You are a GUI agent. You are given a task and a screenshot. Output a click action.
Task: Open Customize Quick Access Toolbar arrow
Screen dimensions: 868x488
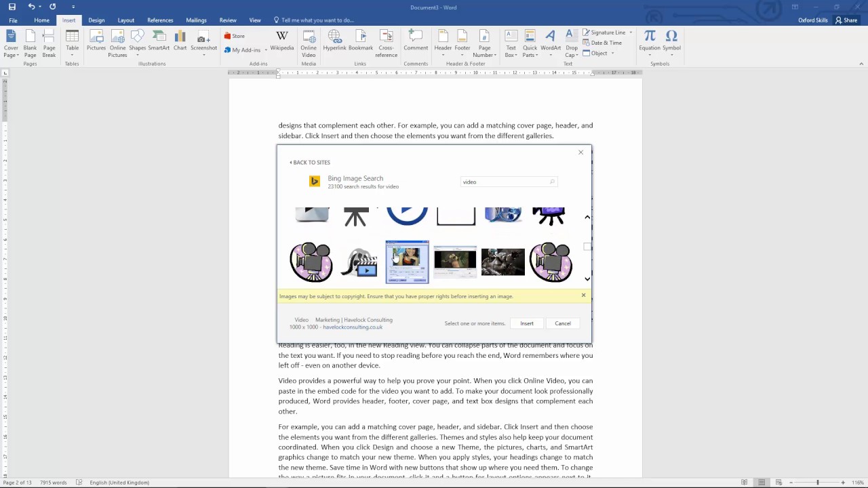point(73,7)
